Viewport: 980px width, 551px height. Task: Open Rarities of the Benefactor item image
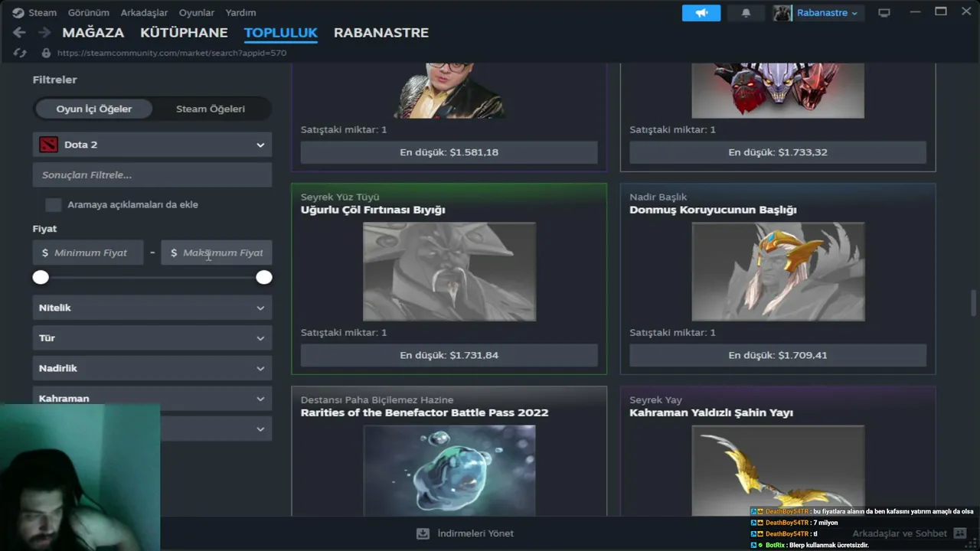point(449,470)
